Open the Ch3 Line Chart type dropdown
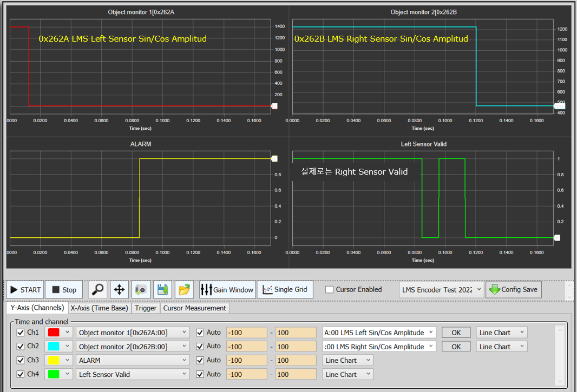Viewport: 577px width, 392px height. click(348, 360)
